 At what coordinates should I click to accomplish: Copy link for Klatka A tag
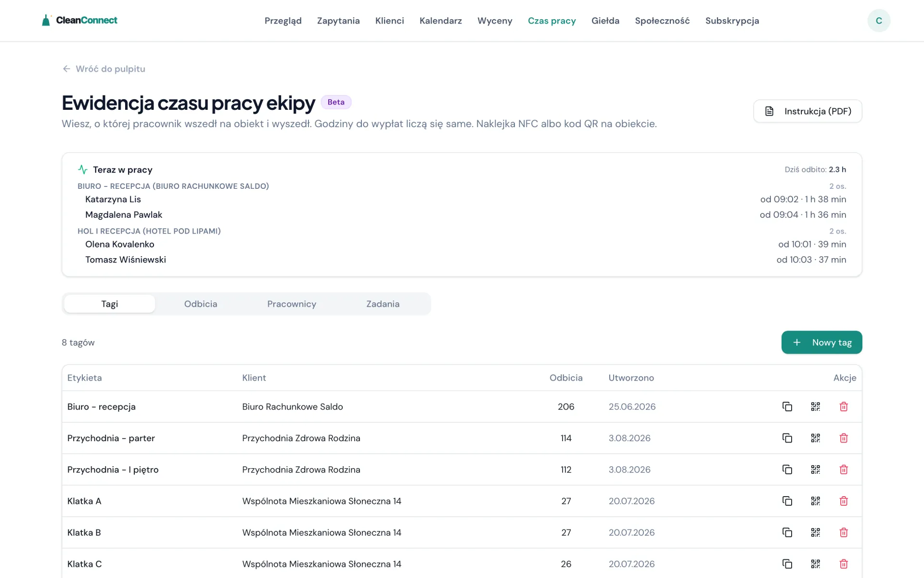[x=787, y=501]
